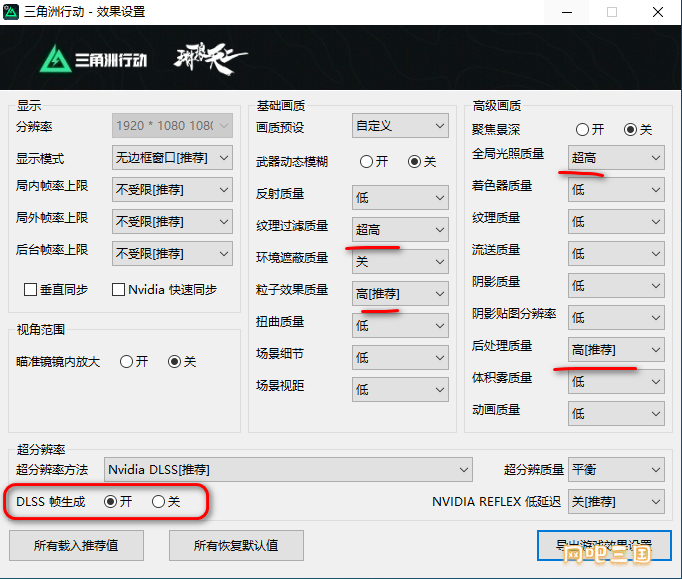Click the 全局光照质量 label text

click(x=508, y=154)
